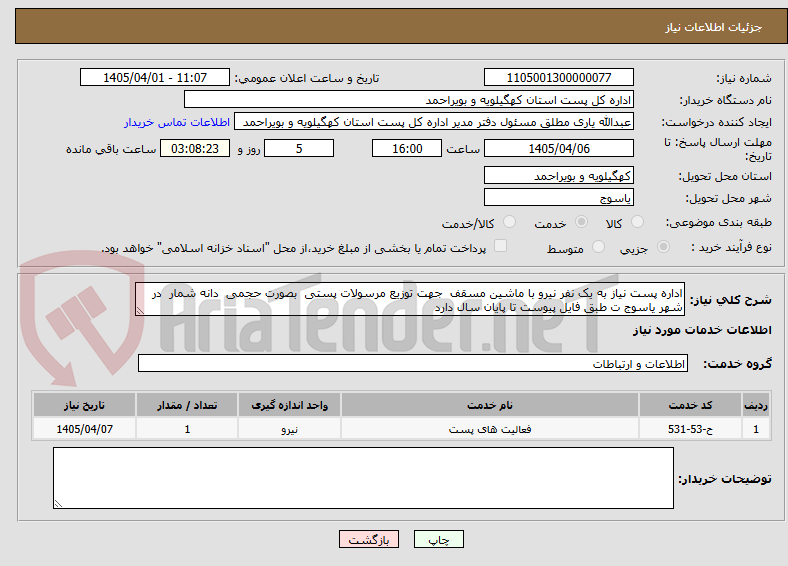Click the چاپ (print) button
The height and width of the screenshot is (566, 788).
coord(438,539)
